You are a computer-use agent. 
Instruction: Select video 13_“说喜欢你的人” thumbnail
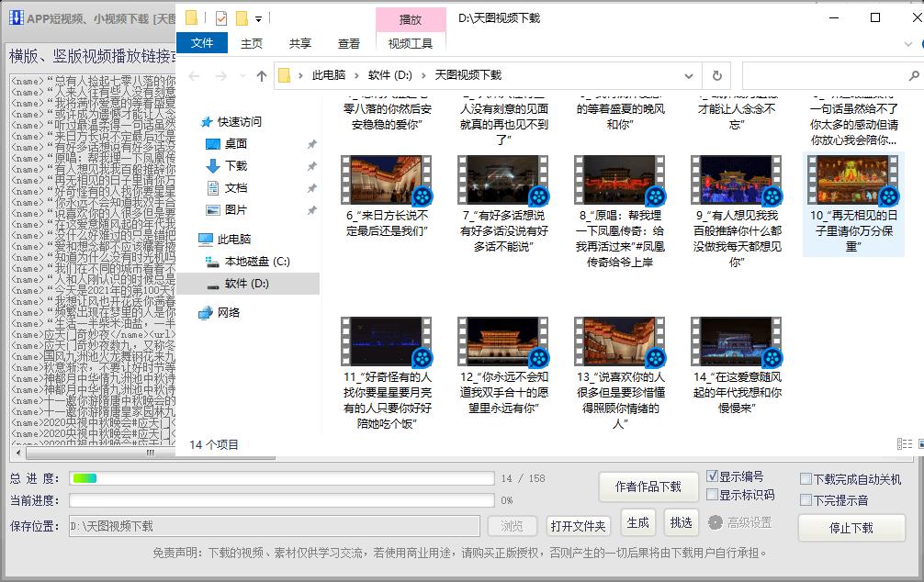[x=620, y=341]
